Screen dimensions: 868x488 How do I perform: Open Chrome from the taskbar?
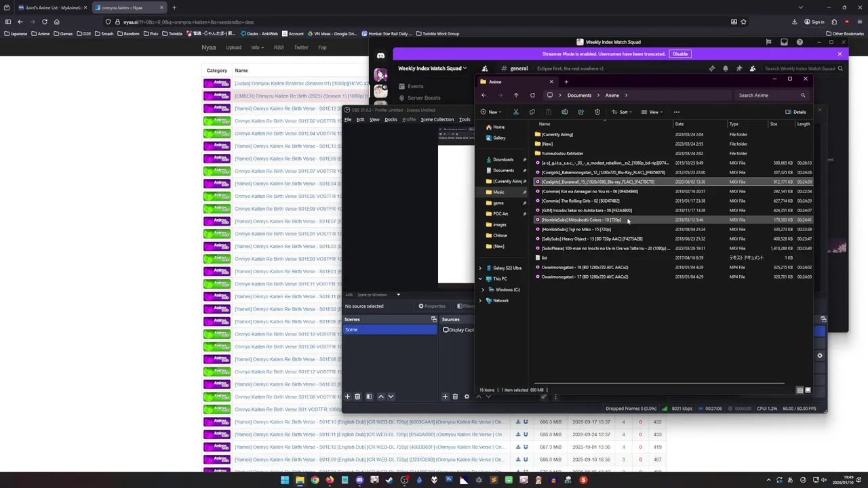315,481
